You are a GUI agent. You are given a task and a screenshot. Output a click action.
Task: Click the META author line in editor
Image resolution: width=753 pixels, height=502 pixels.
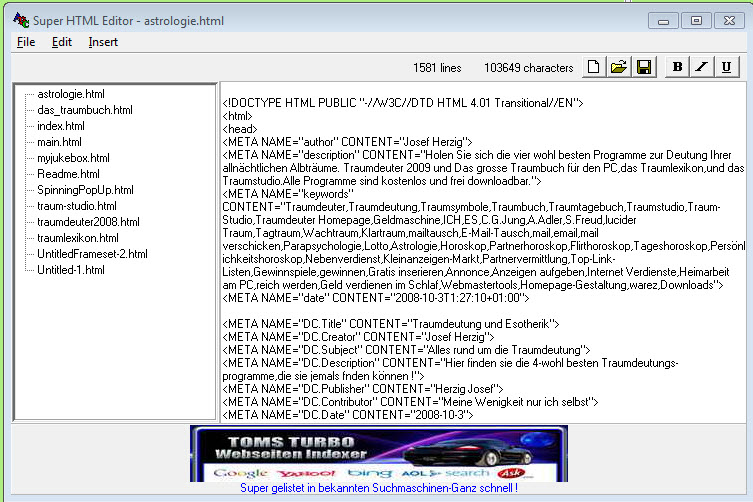tap(347, 142)
